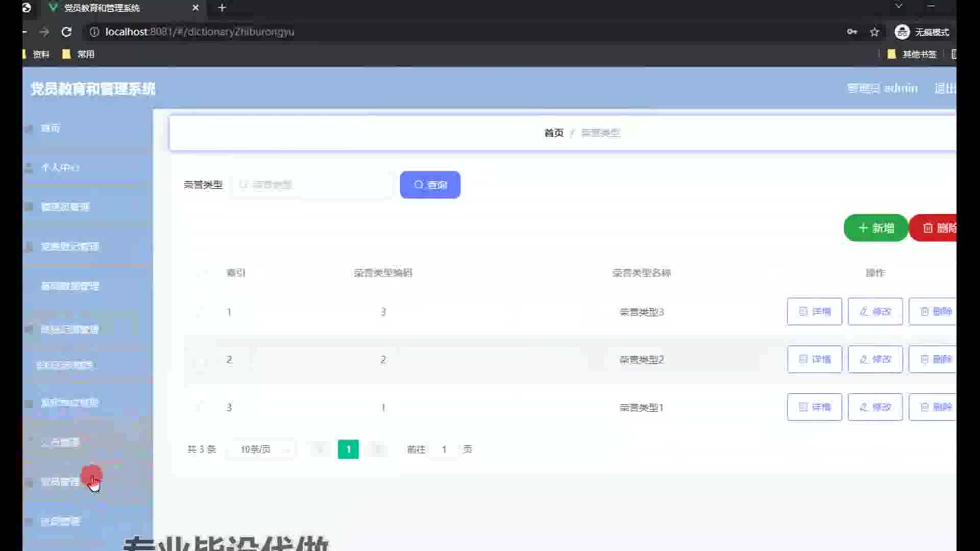This screenshot has height=551, width=980.
Task: Click 首页 breadcrumb link
Action: coord(554,133)
